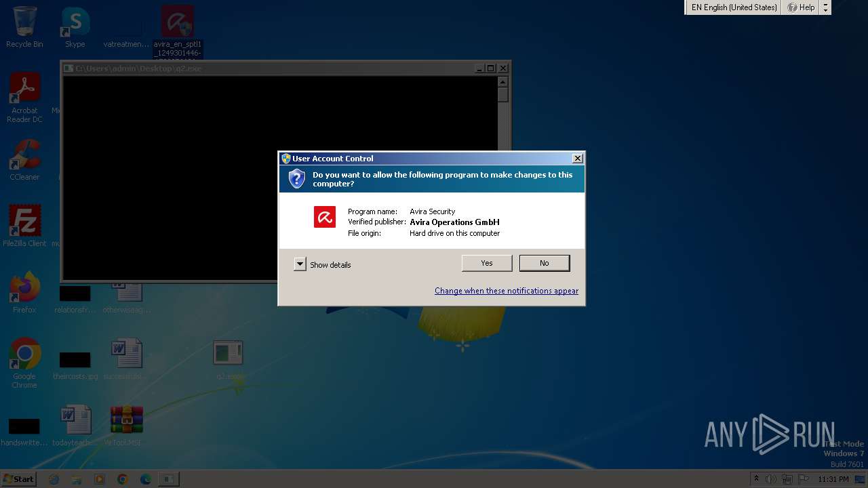This screenshot has height=488, width=868.
Task: Select Google Chrome desktop shortcut
Action: [x=24, y=363]
